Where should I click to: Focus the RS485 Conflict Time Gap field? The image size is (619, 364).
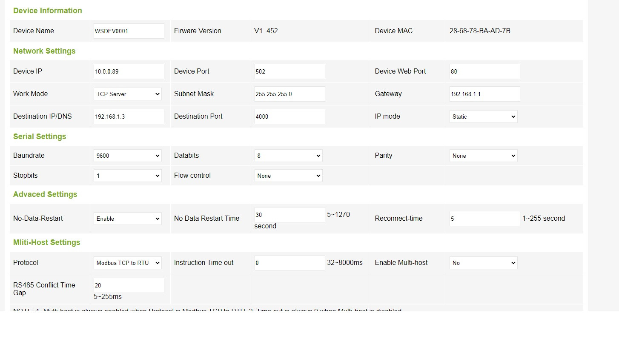click(129, 285)
